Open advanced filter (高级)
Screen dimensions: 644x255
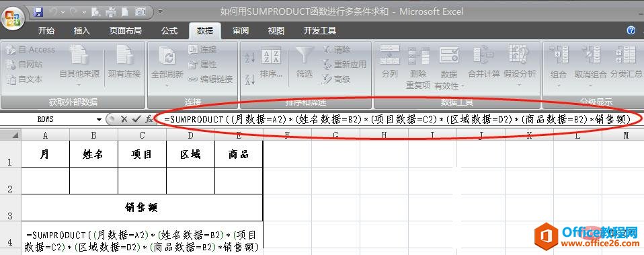(336, 79)
